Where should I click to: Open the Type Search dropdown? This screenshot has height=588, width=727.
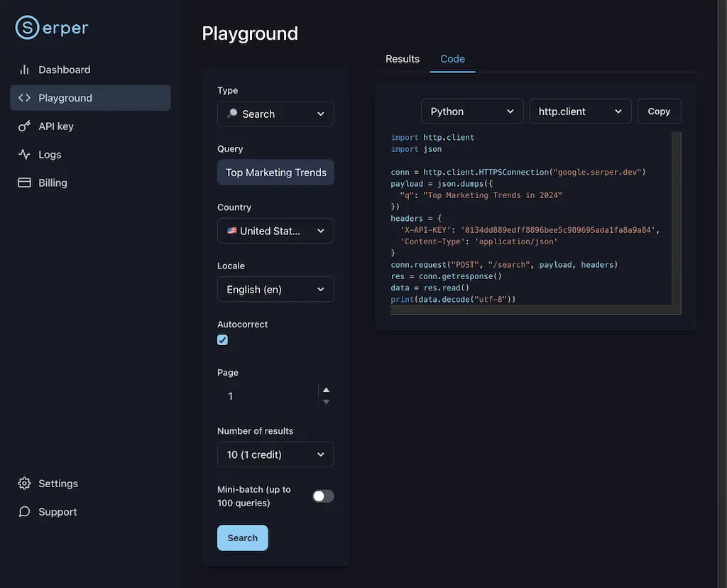point(275,114)
